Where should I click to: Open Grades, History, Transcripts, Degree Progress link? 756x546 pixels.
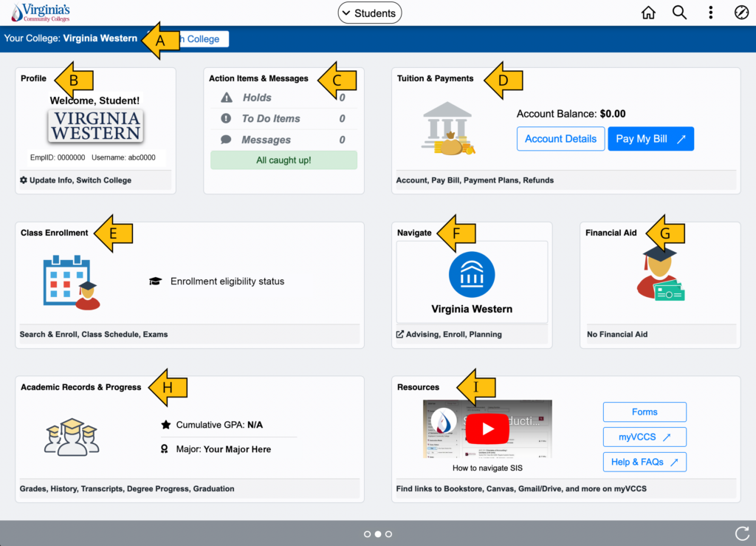click(127, 488)
